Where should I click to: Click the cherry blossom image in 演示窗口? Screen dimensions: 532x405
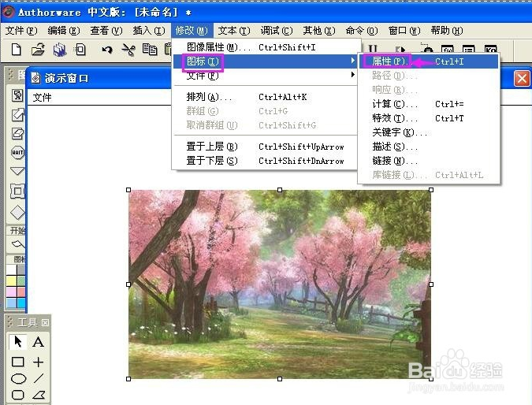click(280, 284)
